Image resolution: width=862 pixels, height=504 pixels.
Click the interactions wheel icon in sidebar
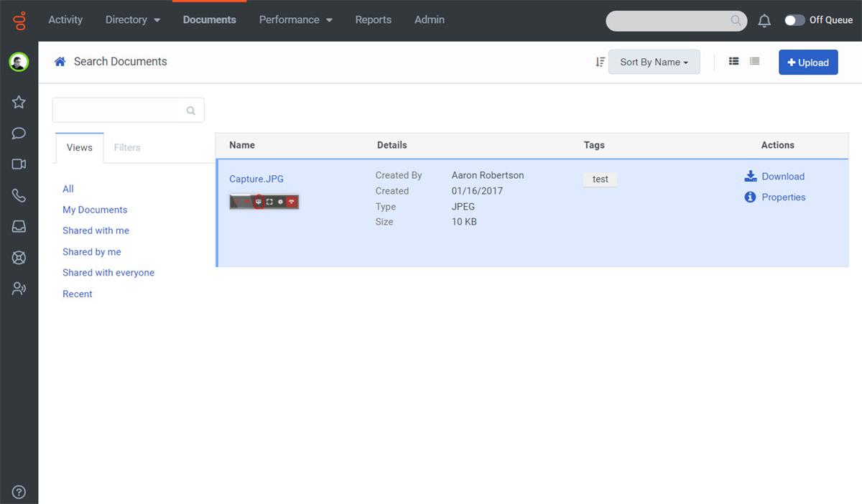point(19,257)
